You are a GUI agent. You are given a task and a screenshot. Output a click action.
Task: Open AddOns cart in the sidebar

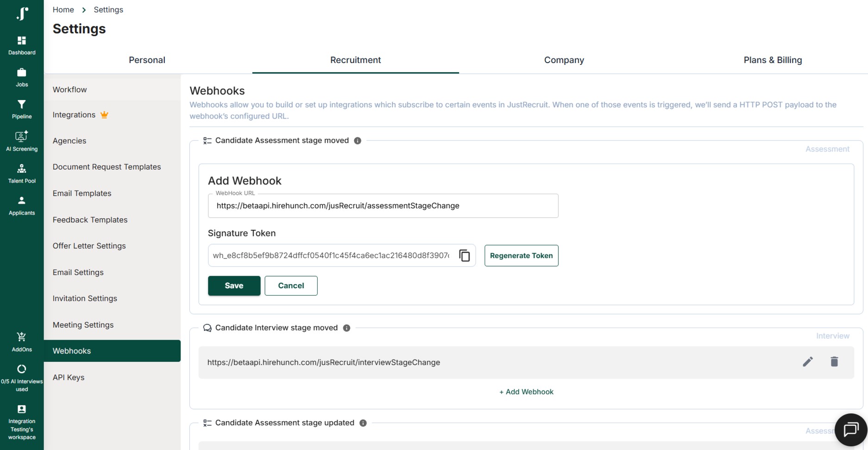(x=22, y=342)
